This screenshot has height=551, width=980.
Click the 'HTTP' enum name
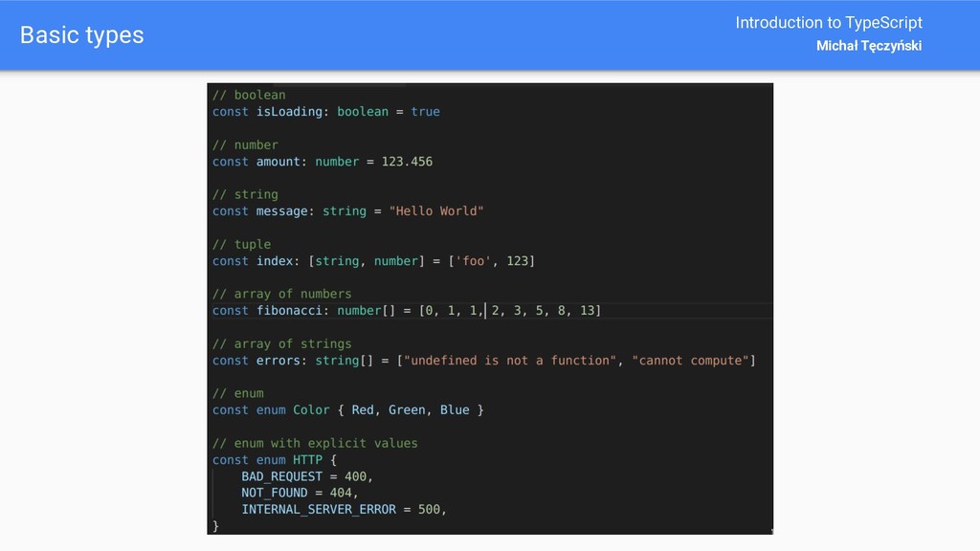[x=307, y=460]
